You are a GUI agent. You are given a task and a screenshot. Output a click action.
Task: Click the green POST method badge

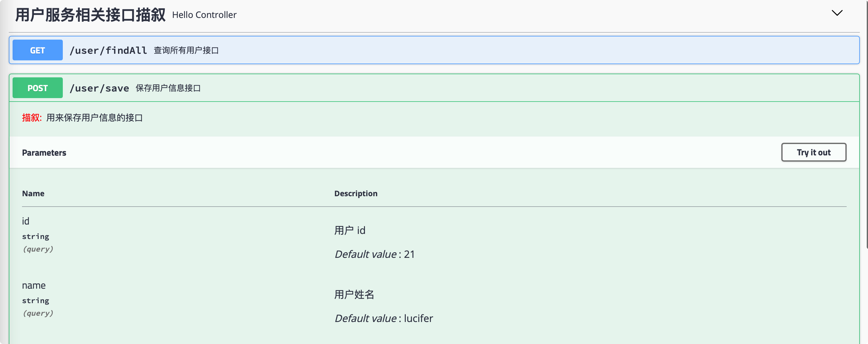click(37, 88)
